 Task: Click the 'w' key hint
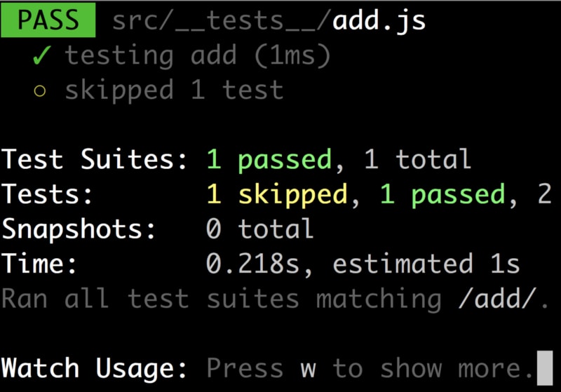(x=309, y=370)
